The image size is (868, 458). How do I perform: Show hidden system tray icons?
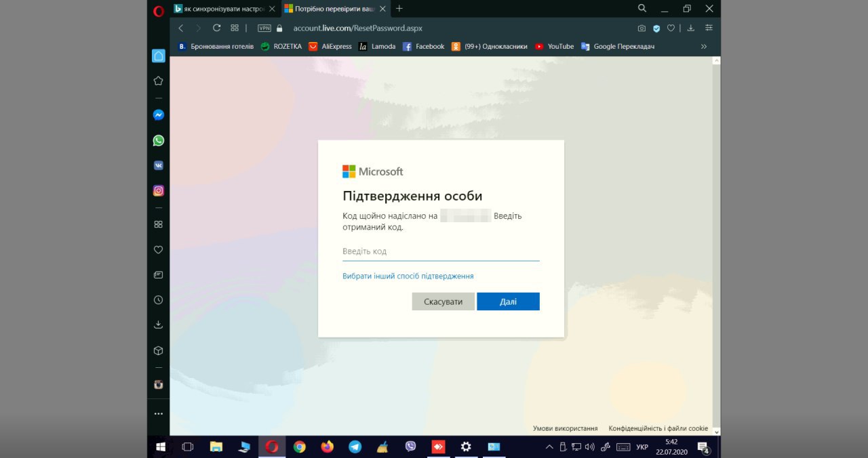point(549,447)
